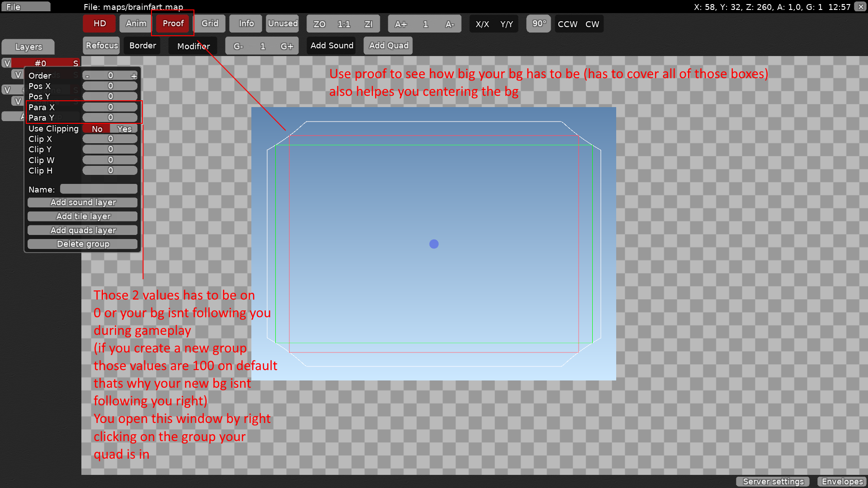Increase animation speed with A+

point(401,24)
